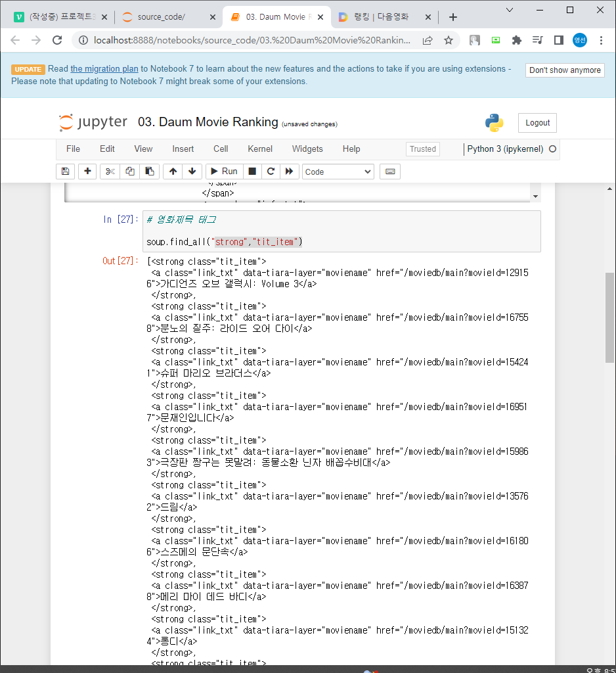Move selected cell up arrow

point(173,172)
